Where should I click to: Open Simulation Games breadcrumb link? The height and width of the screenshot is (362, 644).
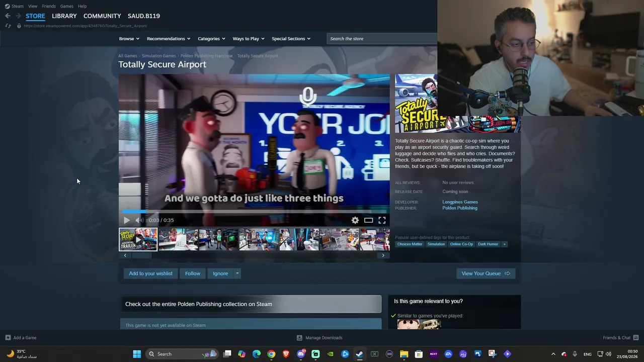pyautogui.click(x=159, y=56)
